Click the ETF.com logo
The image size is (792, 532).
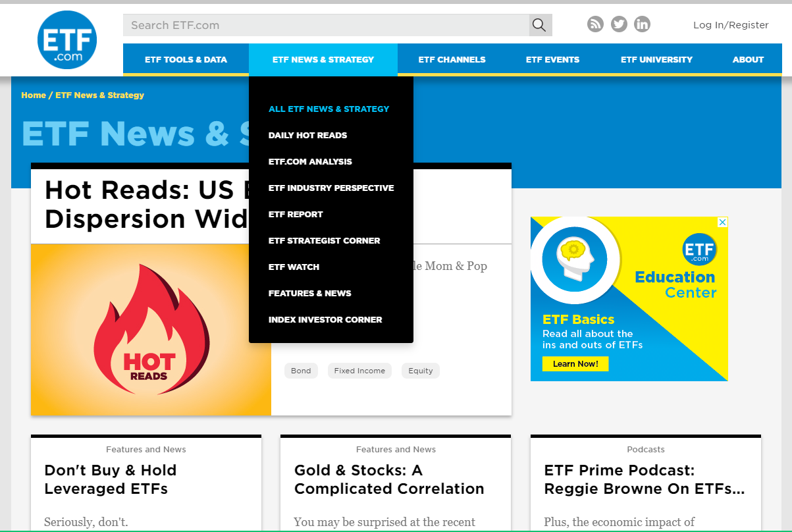point(67,40)
